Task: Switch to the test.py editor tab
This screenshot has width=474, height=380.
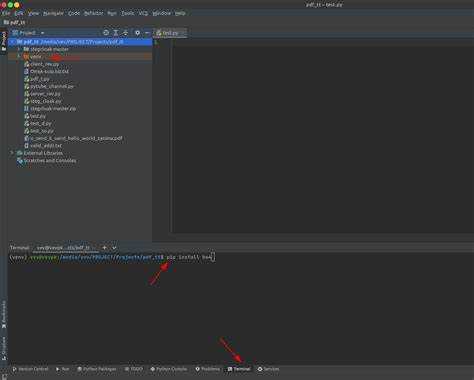Action: (170, 33)
